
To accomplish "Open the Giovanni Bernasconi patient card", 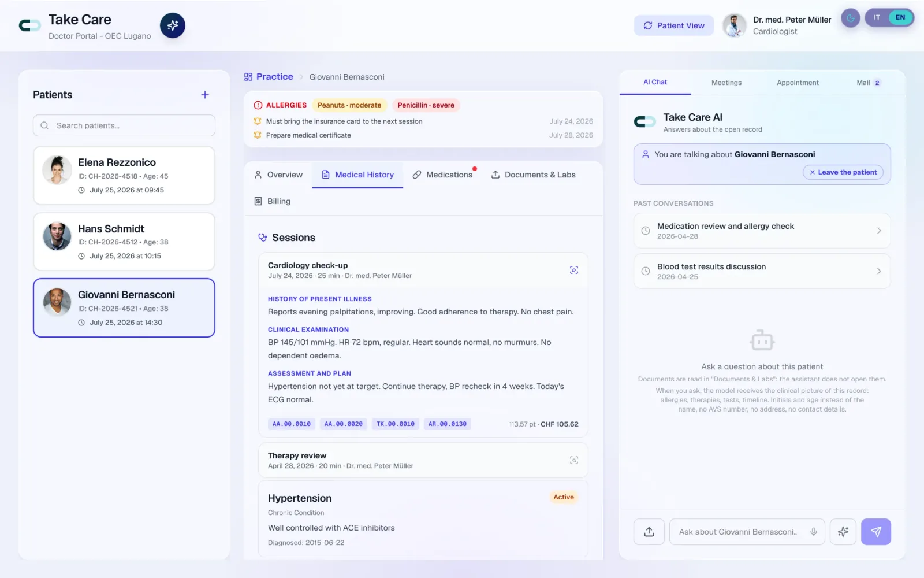I will point(124,307).
